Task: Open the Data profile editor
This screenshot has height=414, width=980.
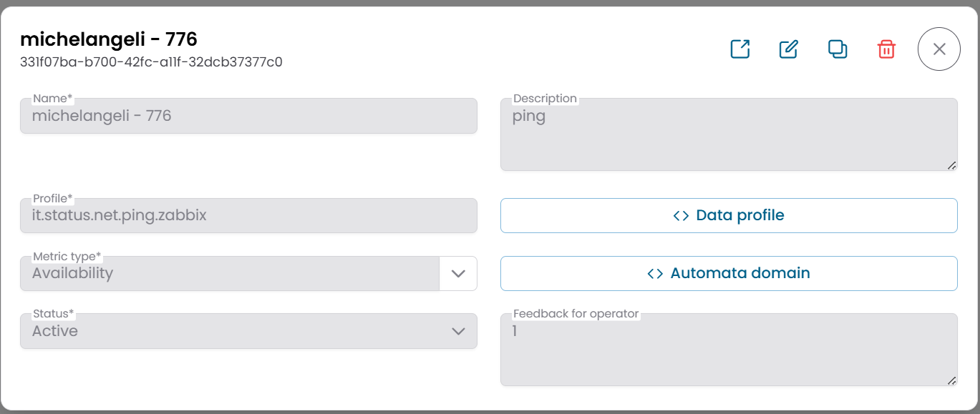Action: click(729, 215)
